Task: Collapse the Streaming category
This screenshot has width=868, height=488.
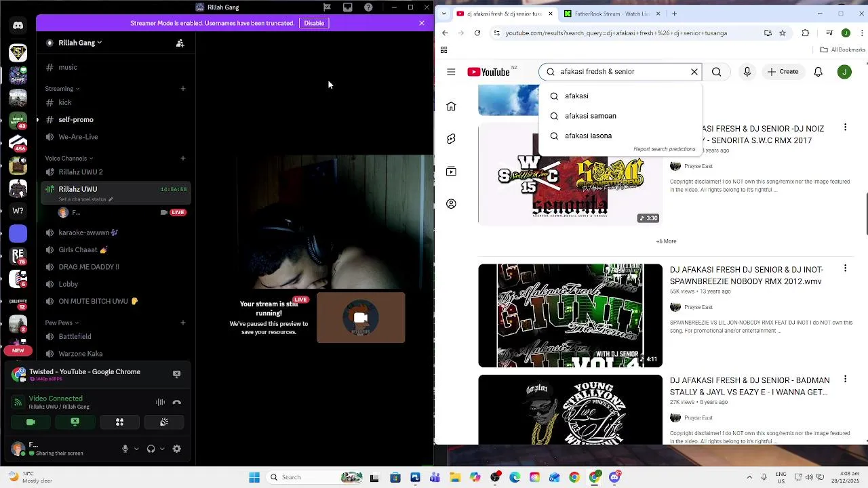Action: [x=62, y=88]
